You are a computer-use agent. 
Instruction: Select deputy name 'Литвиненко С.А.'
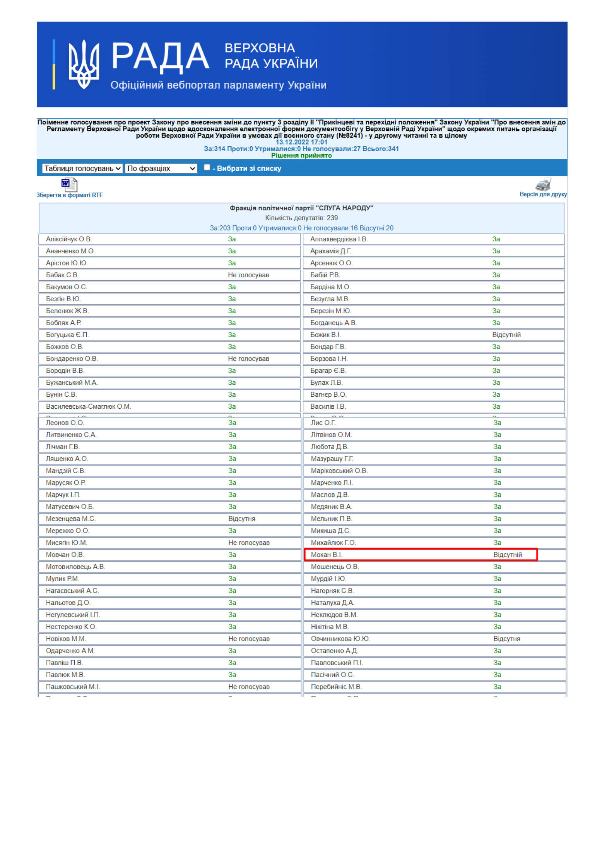71,435
